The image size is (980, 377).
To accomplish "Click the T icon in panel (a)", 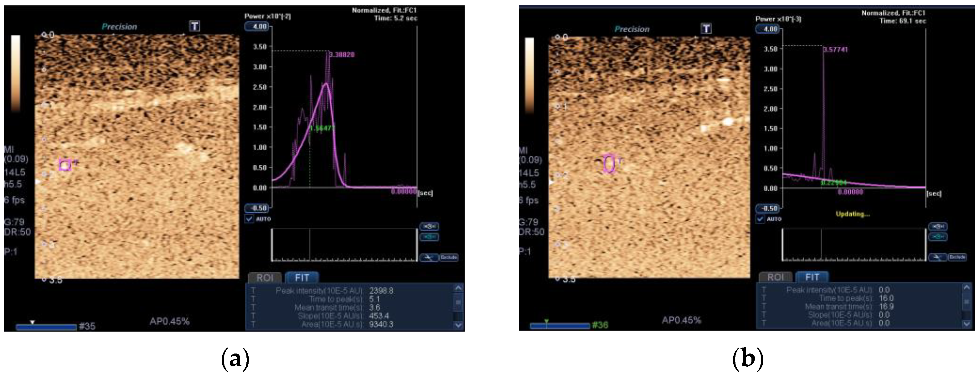I will coord(195,26).
